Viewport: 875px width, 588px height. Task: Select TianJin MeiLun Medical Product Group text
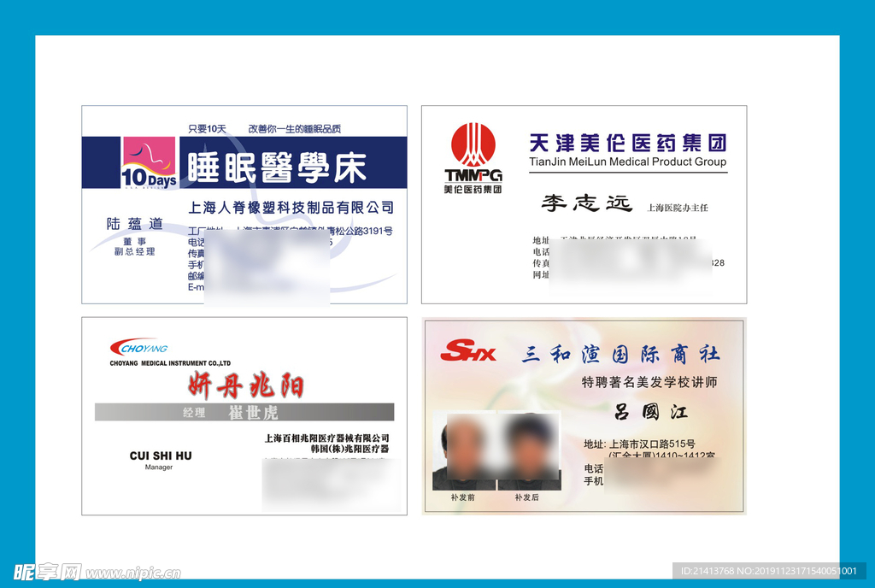click(628, 162)
